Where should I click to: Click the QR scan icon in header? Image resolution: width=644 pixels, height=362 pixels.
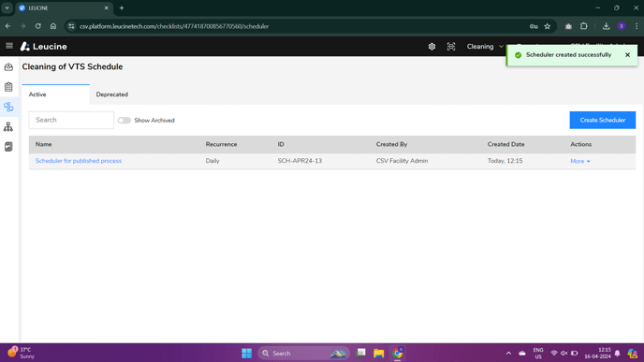tap(451, 47)
